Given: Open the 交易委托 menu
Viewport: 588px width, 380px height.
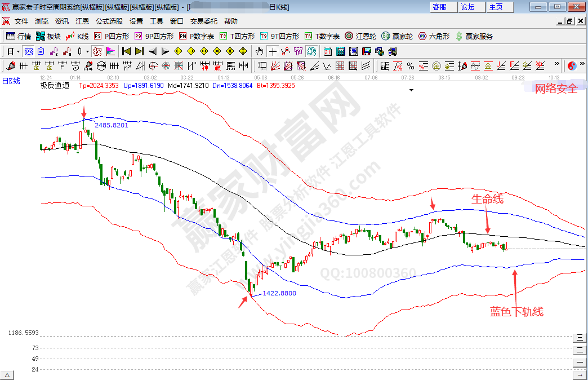Looking at the screenshot, I should click(x=203, y=21).
